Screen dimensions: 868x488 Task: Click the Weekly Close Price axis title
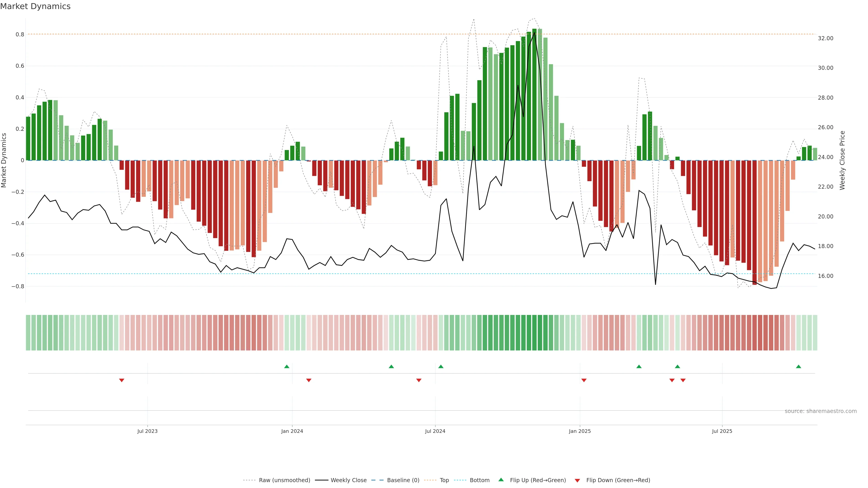(842, 160)
